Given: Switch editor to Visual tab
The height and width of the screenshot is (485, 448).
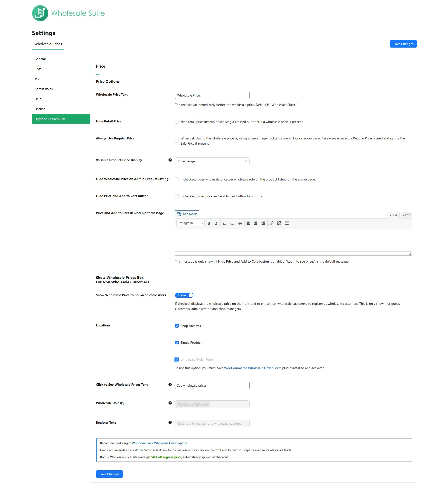Looking at the screenshot, I should point(393,215).
